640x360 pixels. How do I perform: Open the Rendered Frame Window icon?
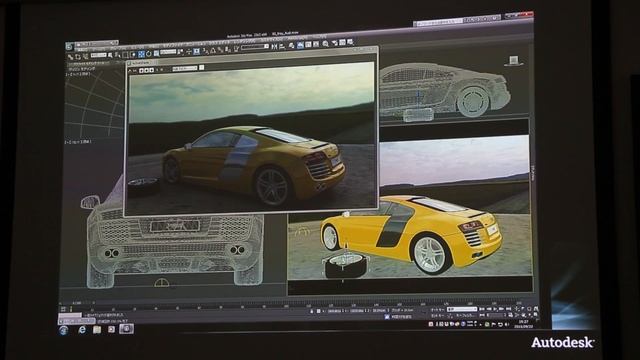click(342, 42)
